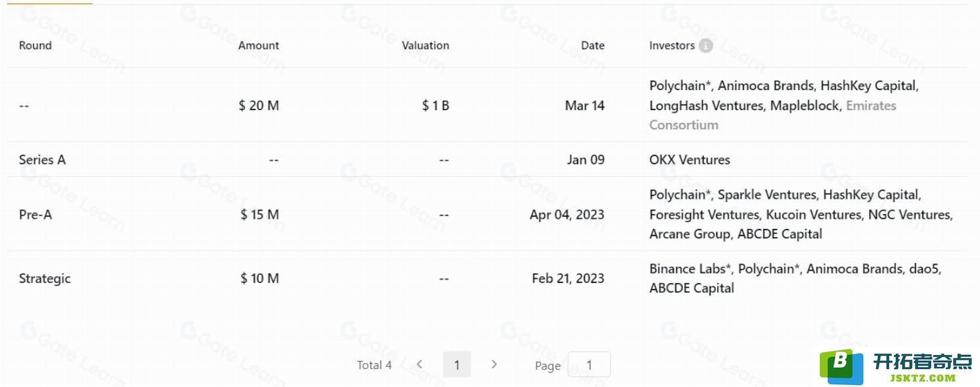Click the Valuation column header
This screenshot has height=387, width=980.
pyautogui.click(x=425, y=45)
